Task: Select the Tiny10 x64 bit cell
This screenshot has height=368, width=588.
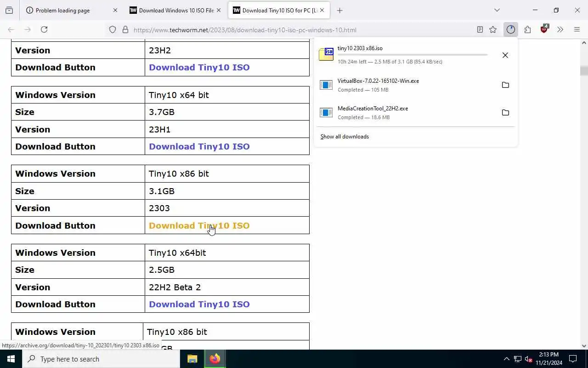Action: (227, 95)
